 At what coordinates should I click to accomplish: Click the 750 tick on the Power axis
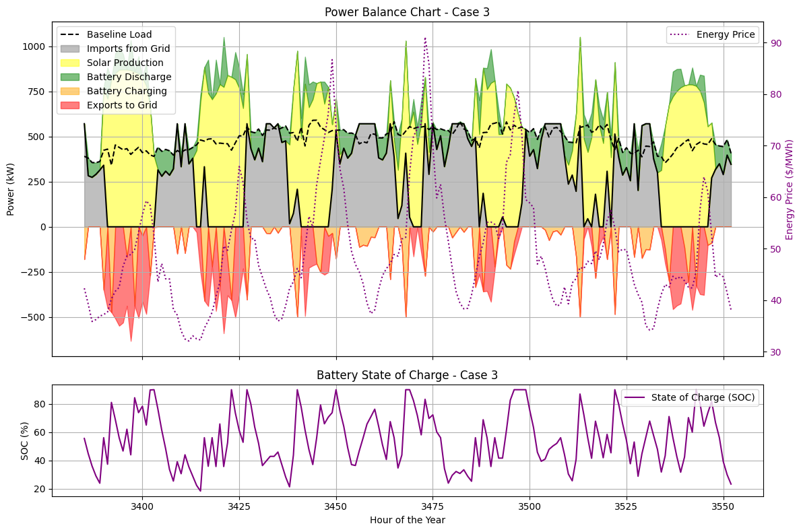pyautogui.click(x=37, y=92)
